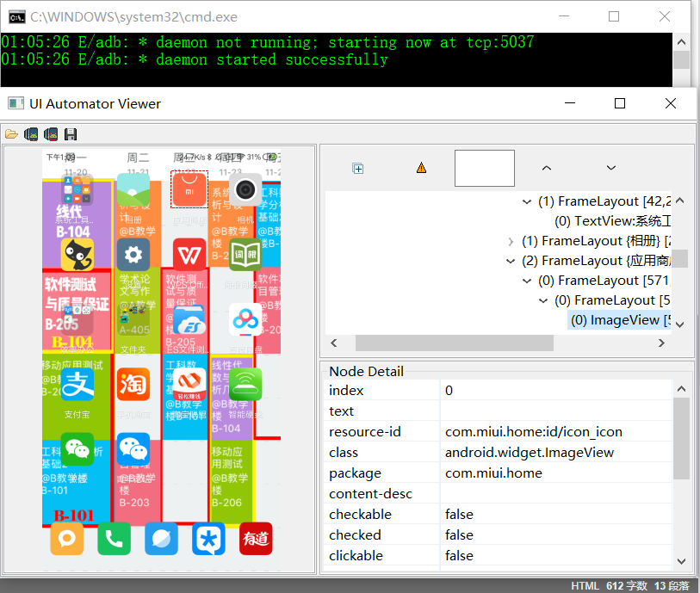The width and height of the screenshot is (700, 593).
Task: Select the Taobao app icon
Action: pyautogui.click(x=133, y=384)
